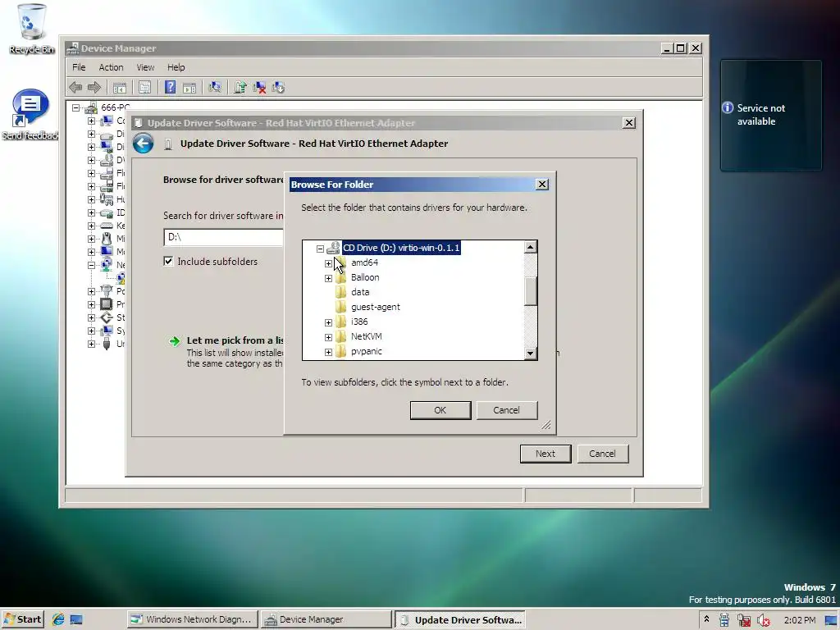
Task: Click the blue round back arrow in Update Driver wizard
Action: point(143,143)
